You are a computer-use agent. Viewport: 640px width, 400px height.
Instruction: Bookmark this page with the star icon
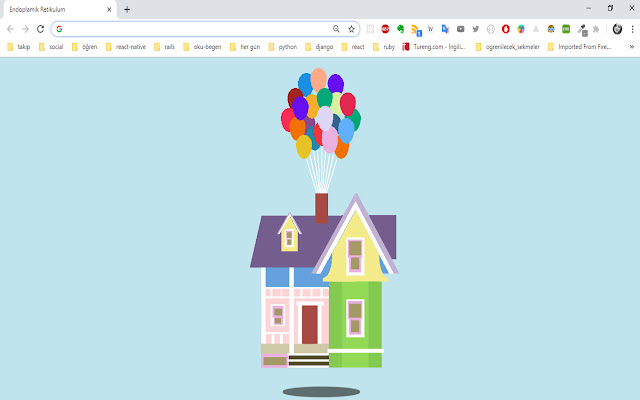point(351,29)
